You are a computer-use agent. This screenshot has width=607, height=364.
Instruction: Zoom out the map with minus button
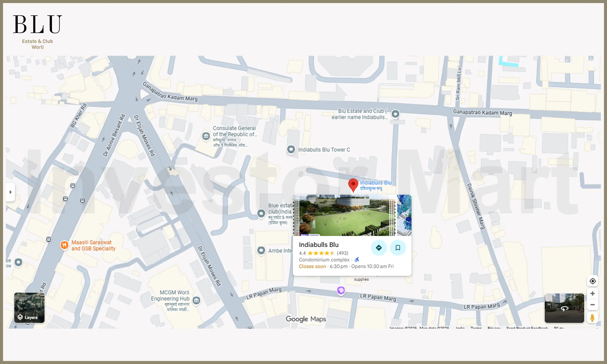point(592,305)
